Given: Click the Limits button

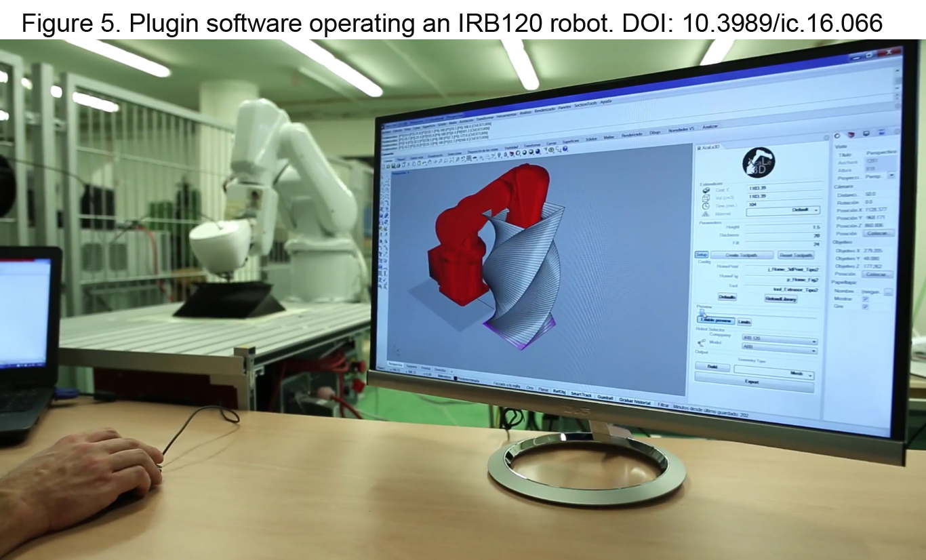Looking at the screenshot, I should pos(744,321).
